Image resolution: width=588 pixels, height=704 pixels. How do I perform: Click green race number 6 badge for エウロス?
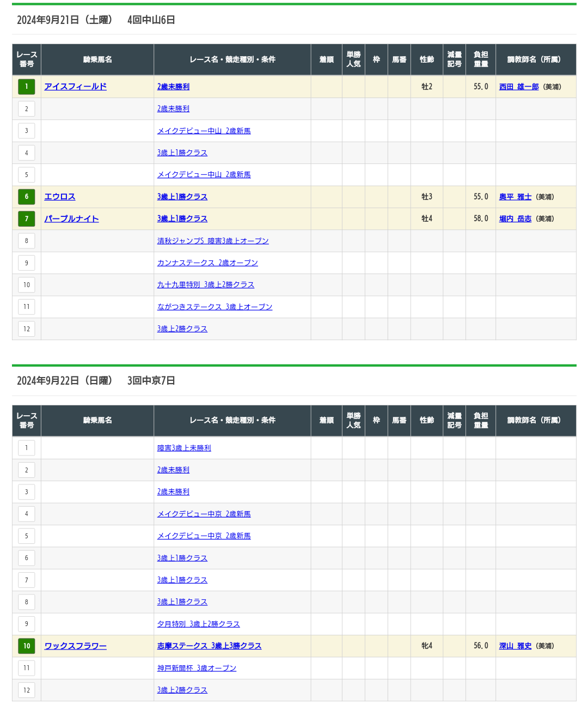pyautogui.click(x=27, y=197)
